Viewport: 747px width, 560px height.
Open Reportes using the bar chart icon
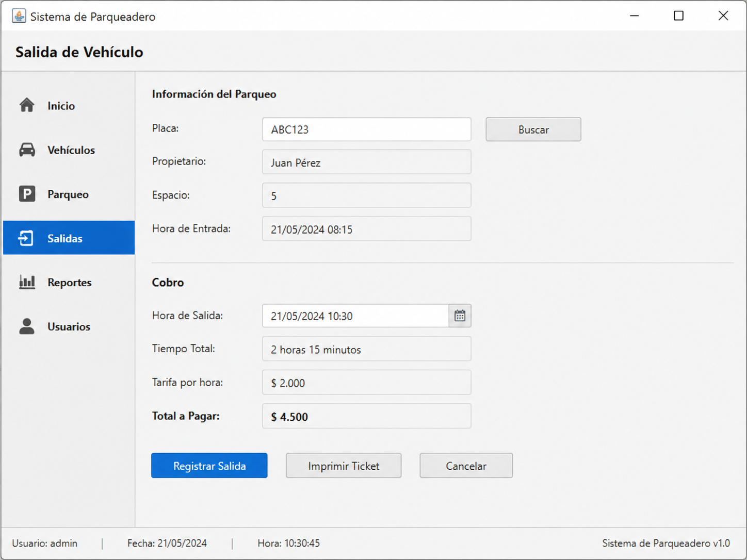tap(27, 282)
